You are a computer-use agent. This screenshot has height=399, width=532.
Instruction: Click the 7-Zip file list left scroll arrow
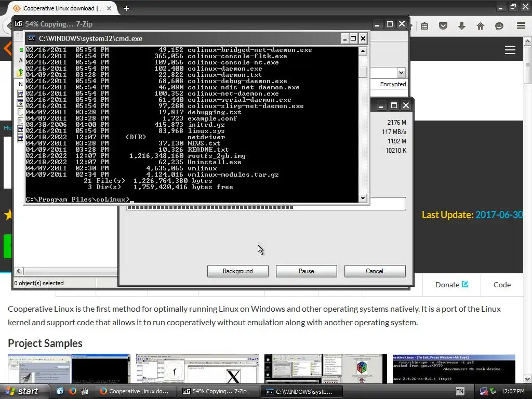(x=19, y=271)
